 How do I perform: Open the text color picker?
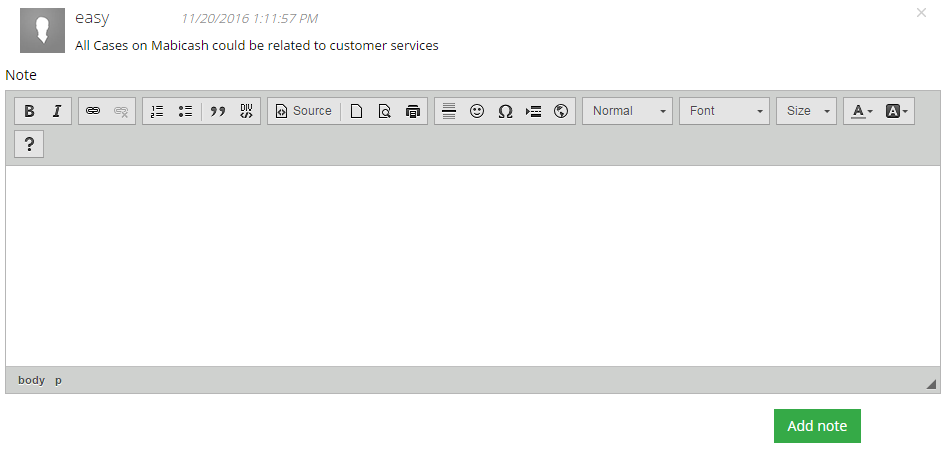point(862,111)
